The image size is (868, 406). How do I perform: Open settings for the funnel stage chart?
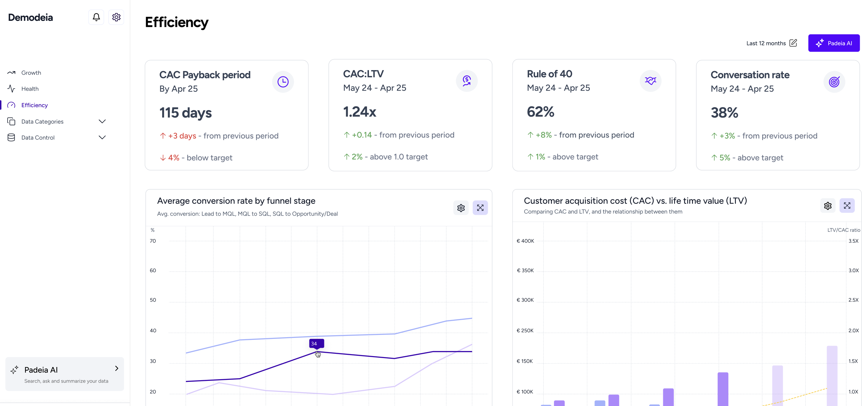[461, 208]
